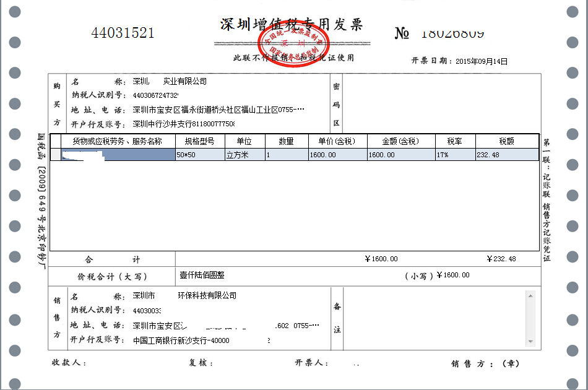This screenshot has height=390, width=588.
Task: Click the remarks scrollbar down arrow
Action: (x=530, y=342)
